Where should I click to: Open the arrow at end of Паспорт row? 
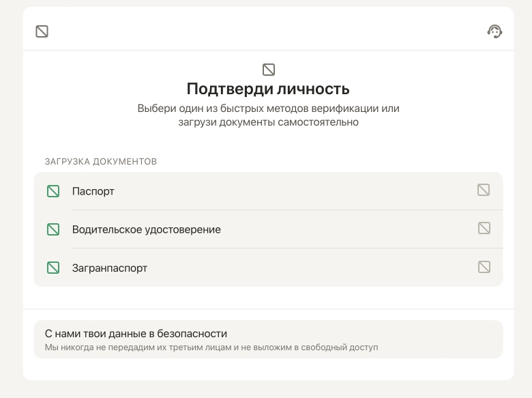pos(484,190)
